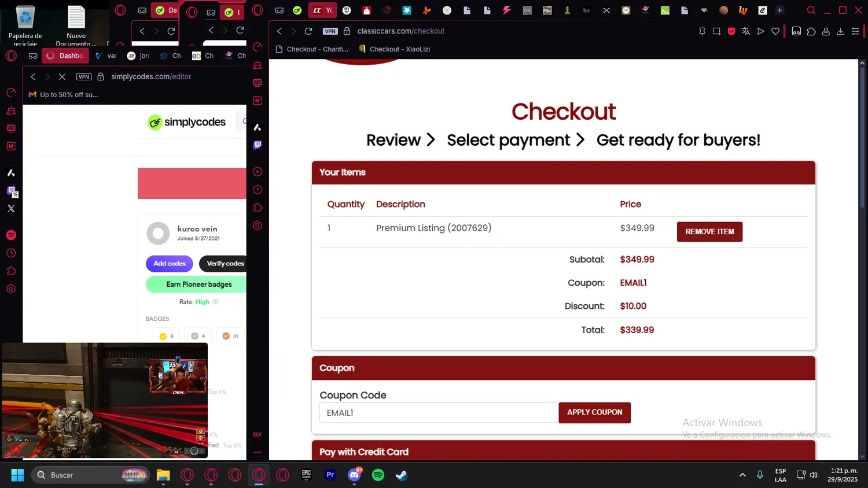Open Easy Setup sliders icon

coord(855,31)
